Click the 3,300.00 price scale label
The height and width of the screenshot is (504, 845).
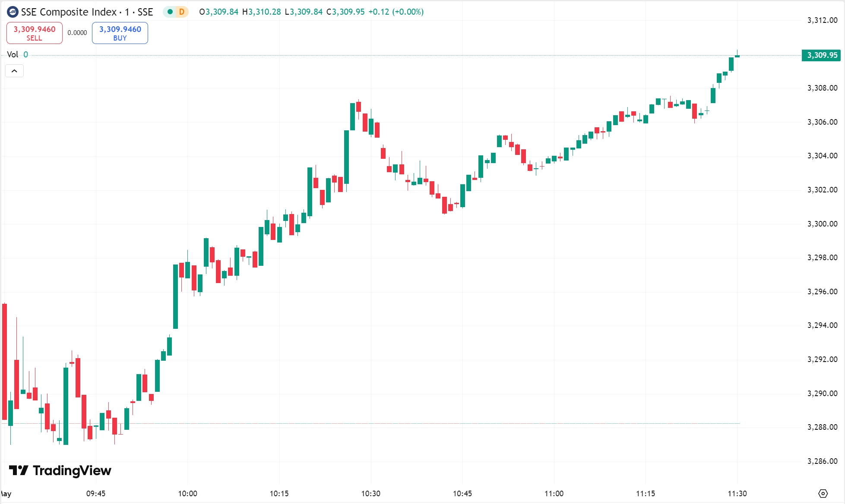tap(823, 224)
